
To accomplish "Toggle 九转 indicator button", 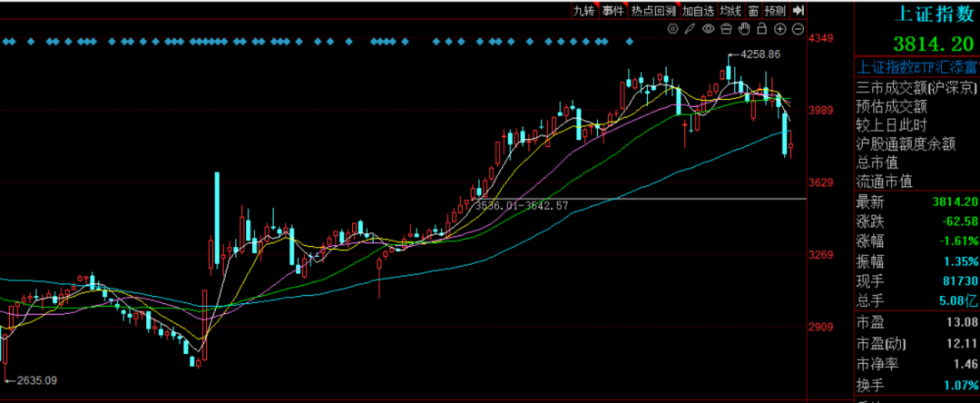I will coord(584,10).
